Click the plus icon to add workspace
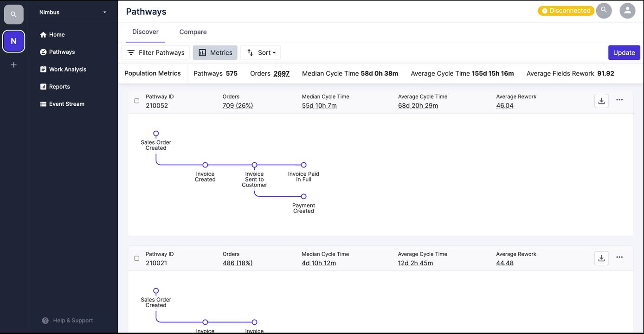644x334 pixels. point(13,65)
